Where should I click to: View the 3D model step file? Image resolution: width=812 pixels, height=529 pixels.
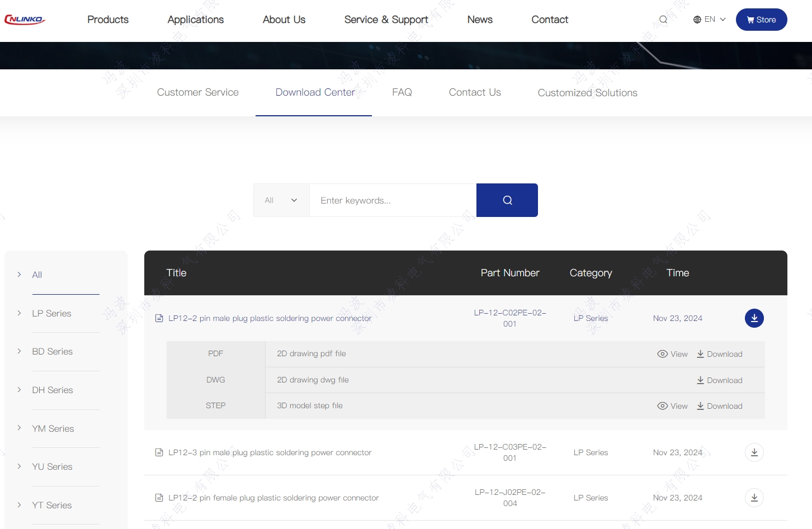click(673, 406)
